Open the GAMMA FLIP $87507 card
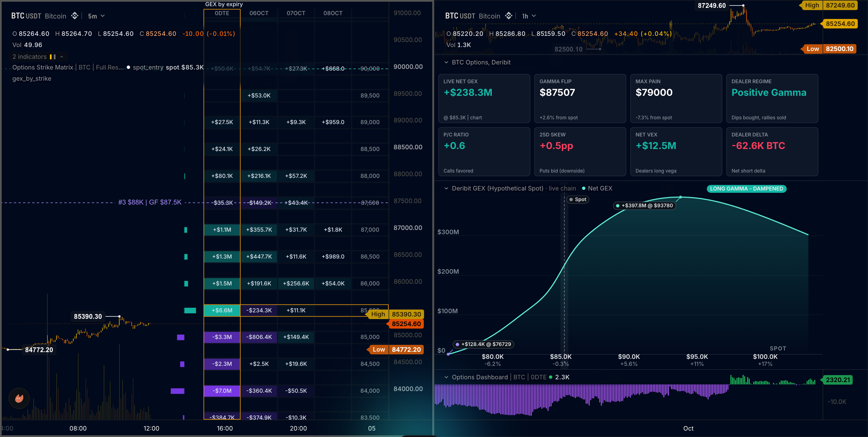 (x=580, y=99)
